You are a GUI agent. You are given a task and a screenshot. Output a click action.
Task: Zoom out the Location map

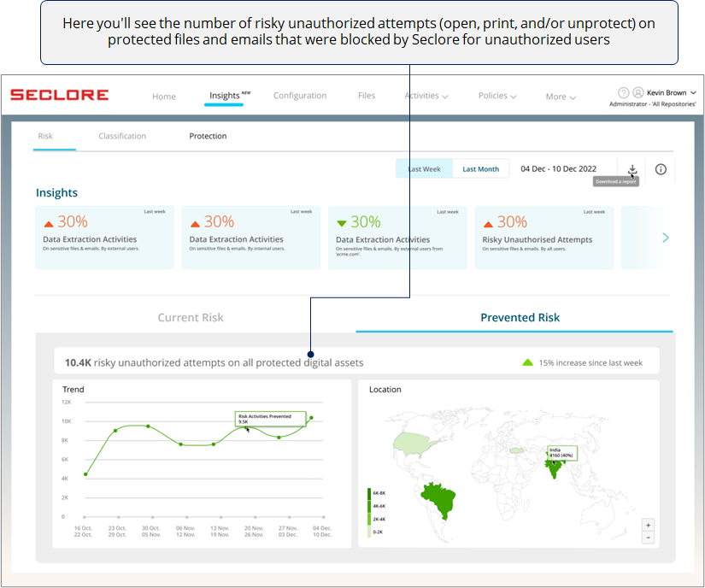click(x=648, y=538)
